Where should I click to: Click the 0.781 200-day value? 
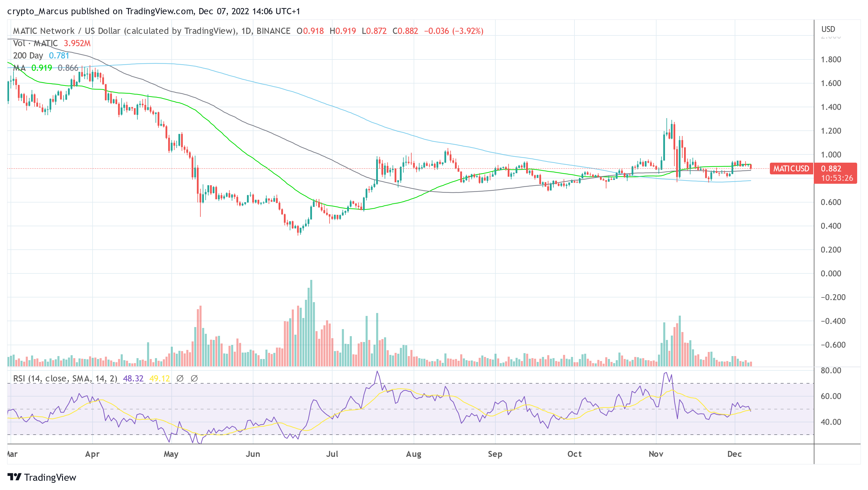59,56
